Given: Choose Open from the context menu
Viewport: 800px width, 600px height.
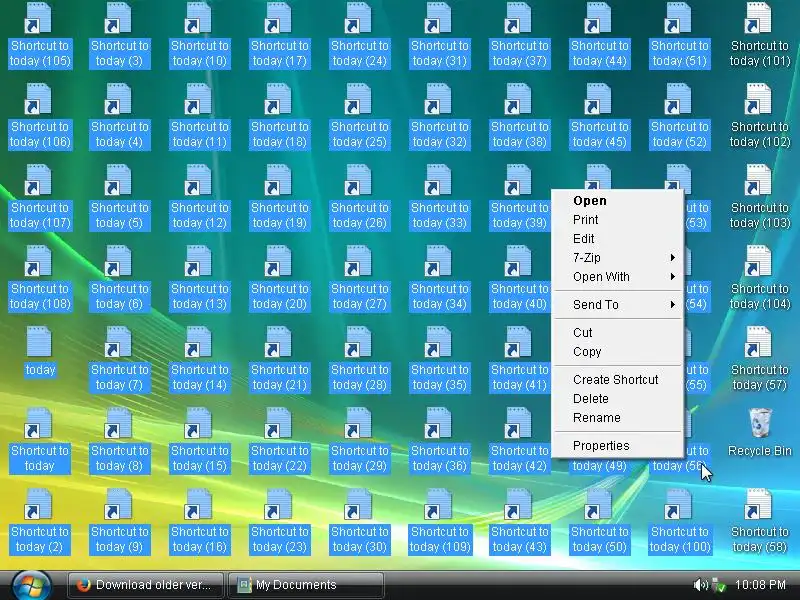Looking at the screenshot, I should point(618,201).
